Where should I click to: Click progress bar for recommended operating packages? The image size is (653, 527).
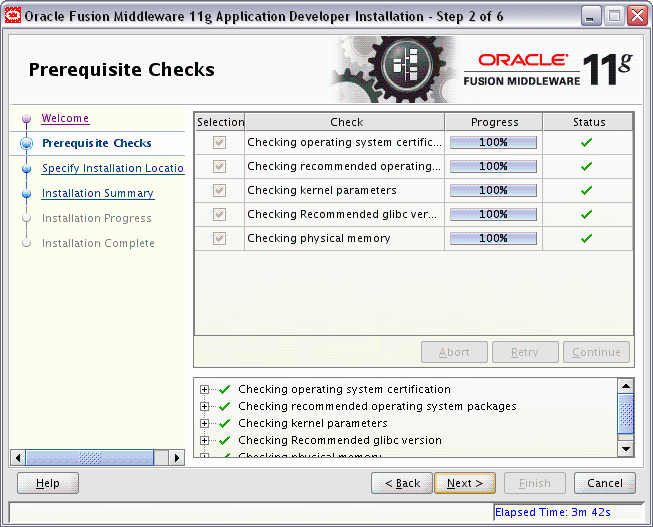[x=493, y=167]
